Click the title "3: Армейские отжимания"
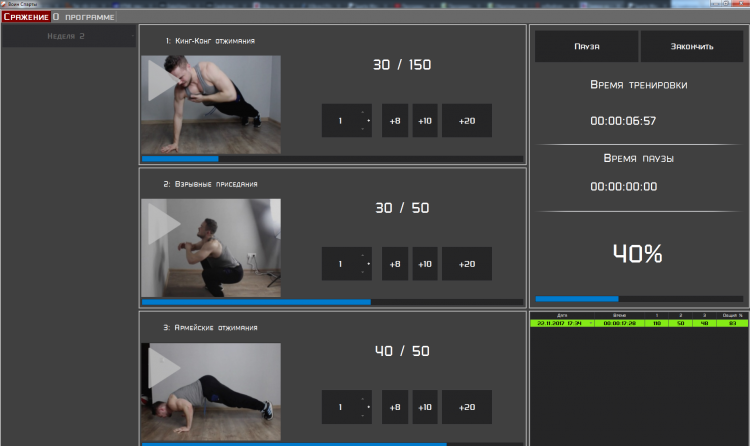 (210, 328)
